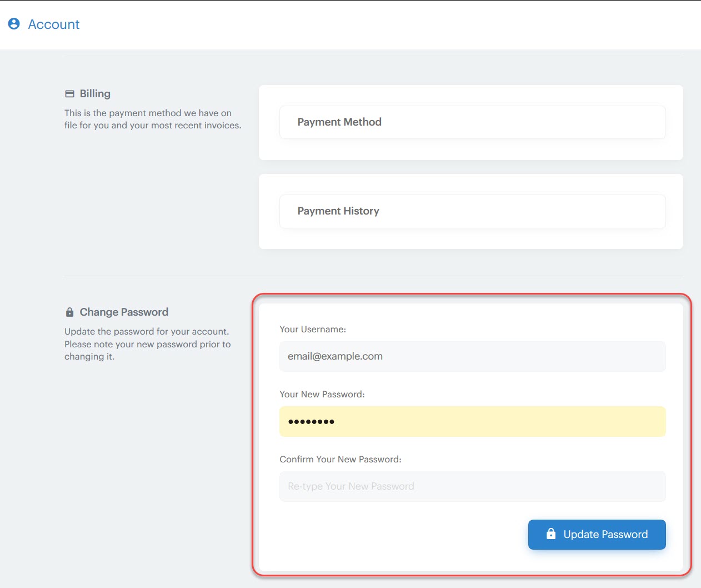The height and width of the screenshot is (588, 701).
Task: Select the username field showing email@example.com
Action: click(x=472, y=356)
